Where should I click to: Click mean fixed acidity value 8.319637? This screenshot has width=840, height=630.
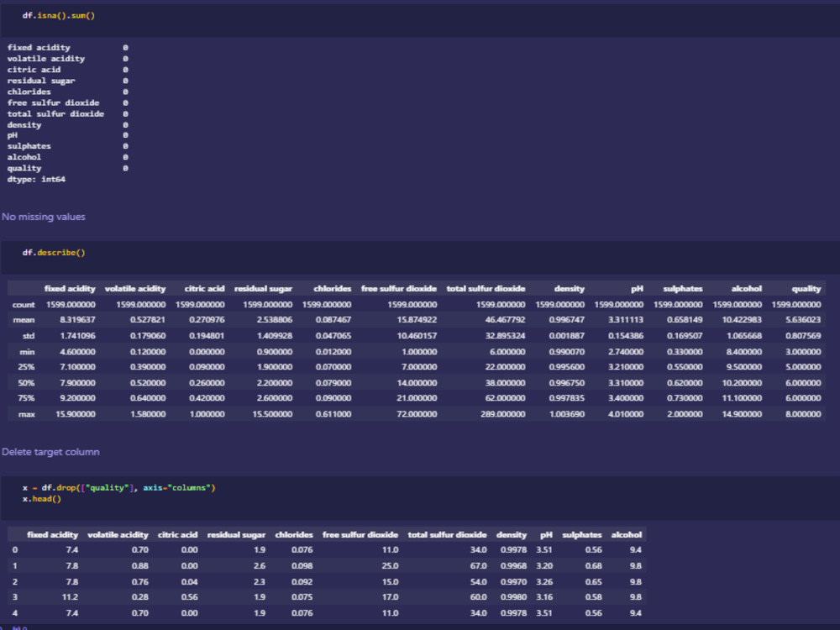click(x=77, y=320)
